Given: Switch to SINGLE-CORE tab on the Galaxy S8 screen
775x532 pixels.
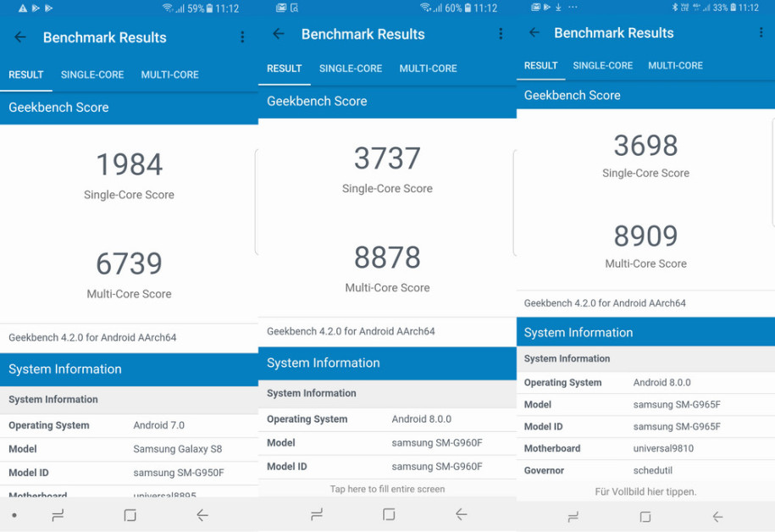Looking at the screenshot, I should pyautogui.click(x=92, y=75).
